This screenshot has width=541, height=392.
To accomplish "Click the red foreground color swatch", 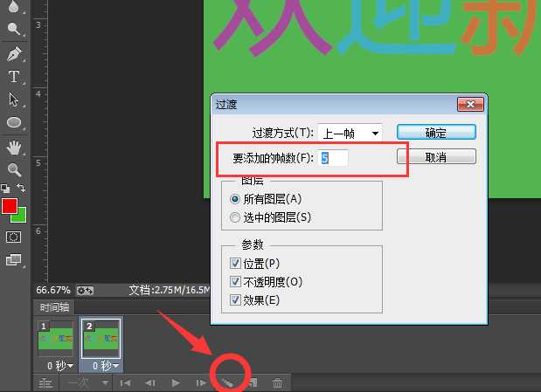I will [10, 206].
